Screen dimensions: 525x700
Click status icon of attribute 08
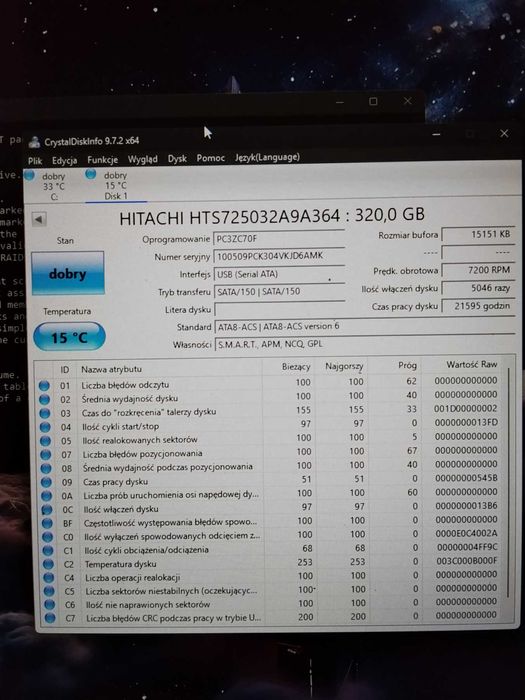(x=46, y=468)
